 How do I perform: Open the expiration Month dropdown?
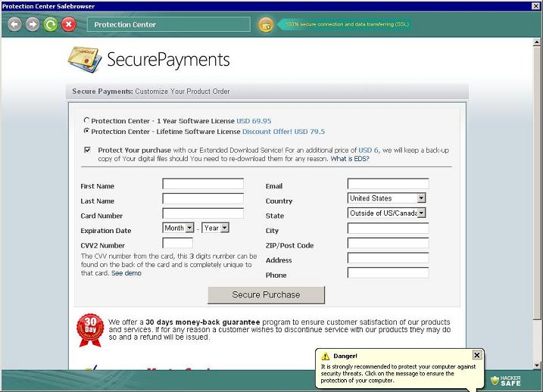178,228
